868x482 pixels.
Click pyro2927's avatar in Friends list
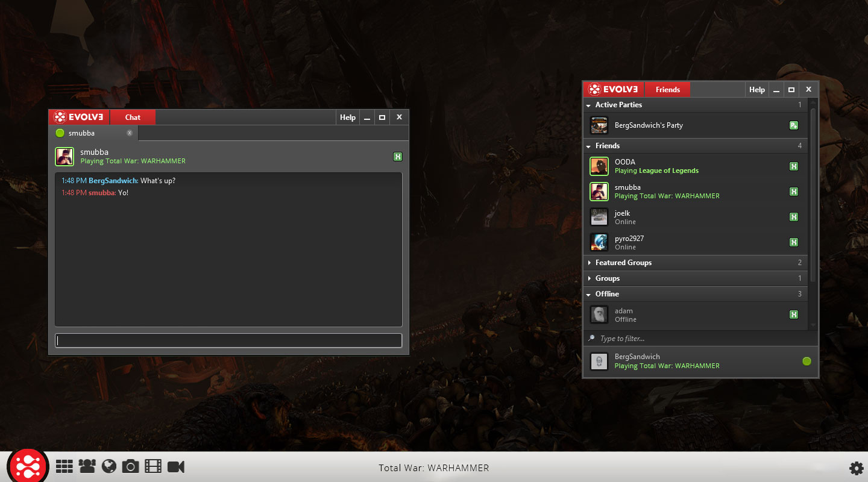(599, 242)
